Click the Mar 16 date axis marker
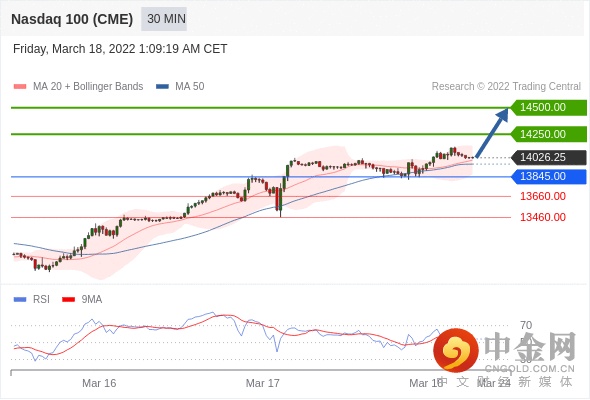The width and height of the screenshot is (590, 400). [99, 383]
